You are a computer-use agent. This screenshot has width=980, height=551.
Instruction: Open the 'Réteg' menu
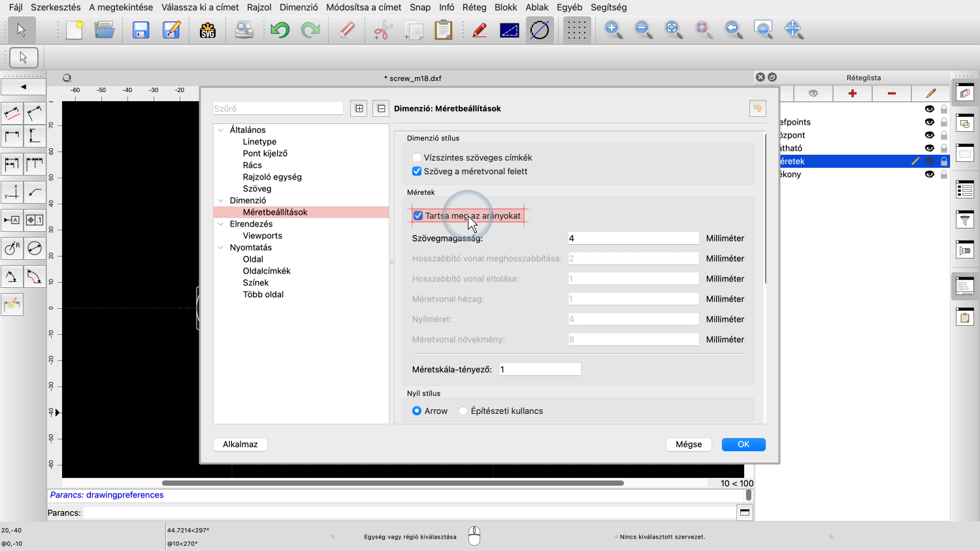coord(474,7)
